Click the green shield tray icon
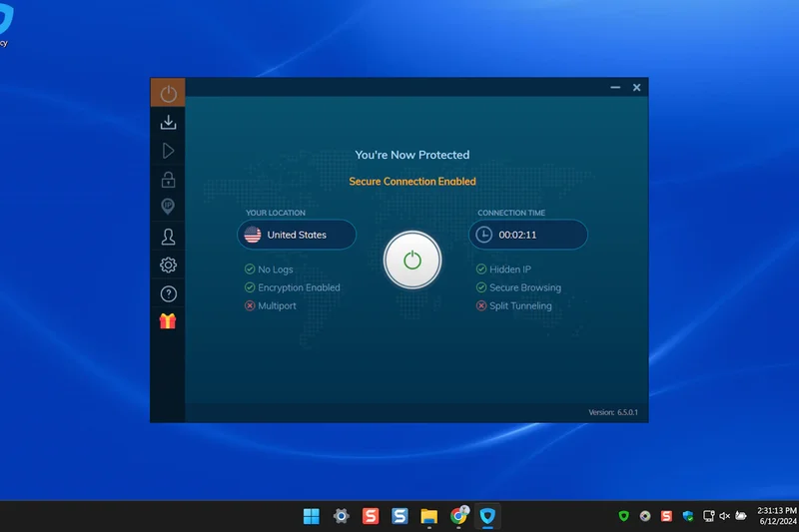Viewport: 799px width, 532px height. point(623,516)
